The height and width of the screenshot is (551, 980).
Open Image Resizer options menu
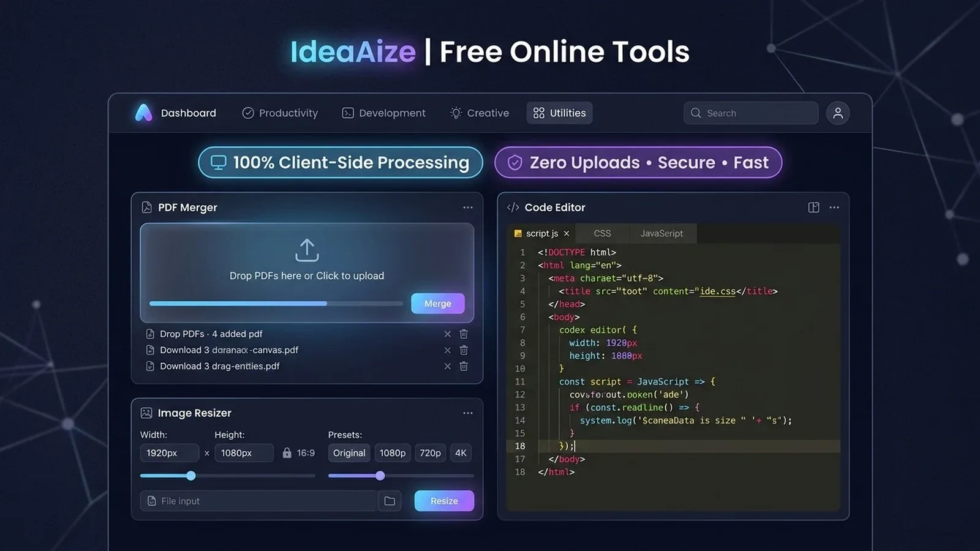468,413
